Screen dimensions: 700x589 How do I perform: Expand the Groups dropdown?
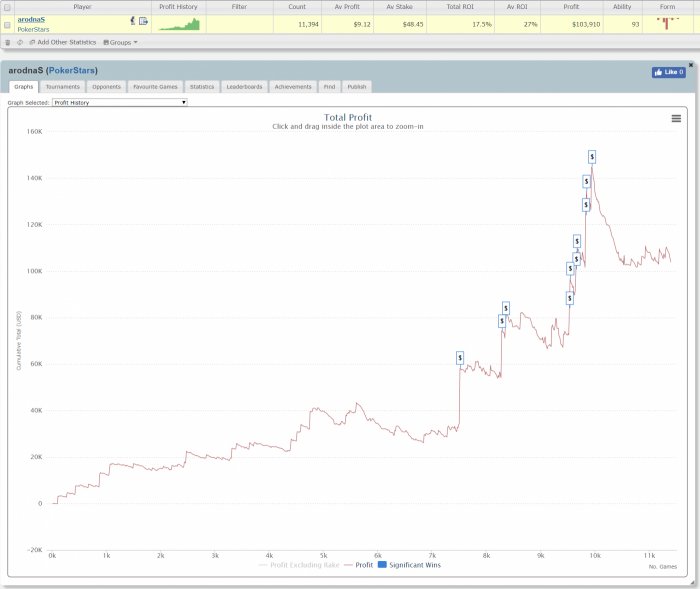point(121,43)
